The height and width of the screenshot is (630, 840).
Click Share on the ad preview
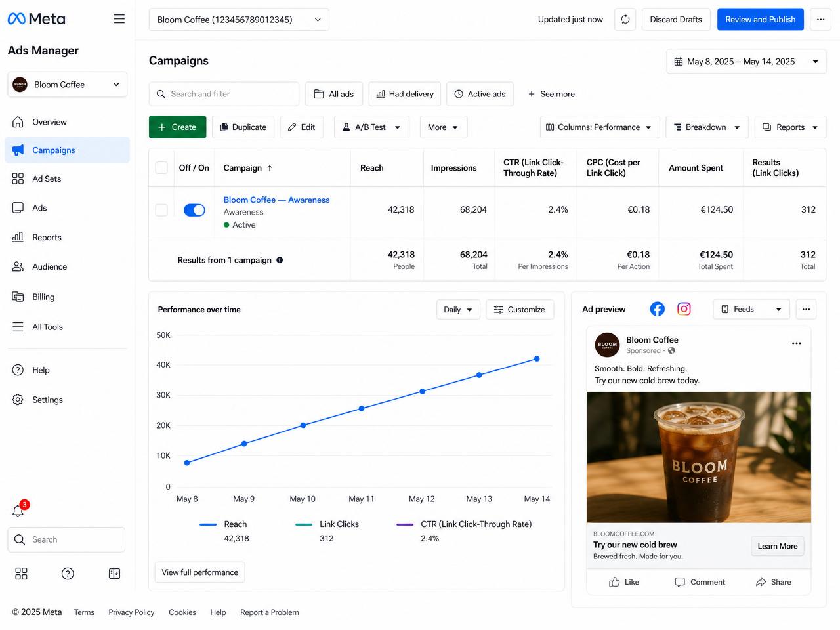click(773, 582)
